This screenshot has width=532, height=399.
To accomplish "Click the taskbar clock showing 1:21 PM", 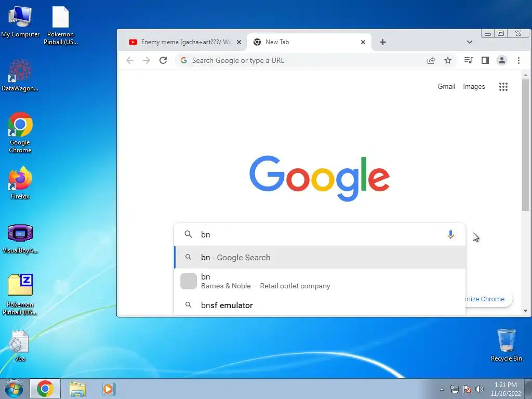I will point(506,389).
